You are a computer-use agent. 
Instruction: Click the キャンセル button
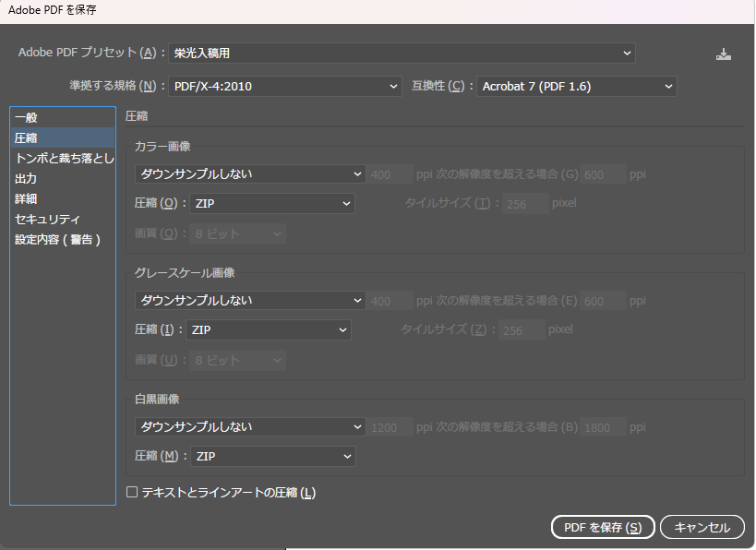coord(702,527)
